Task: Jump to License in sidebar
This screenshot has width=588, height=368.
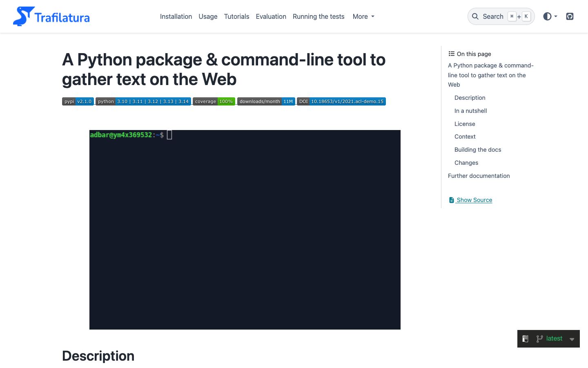Action: tap(465, 124)
